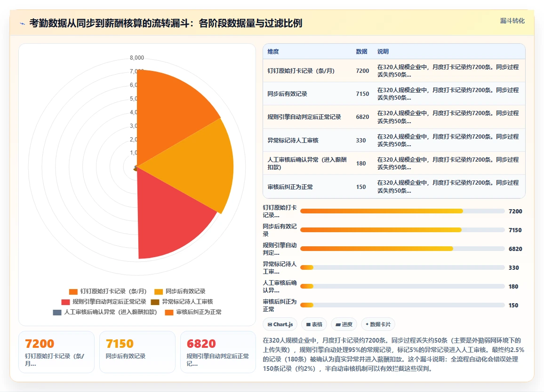The height and width of the screenshot is (392, 544).
Task: Click progress label 异常标记待人工审...
Action: 280,267
